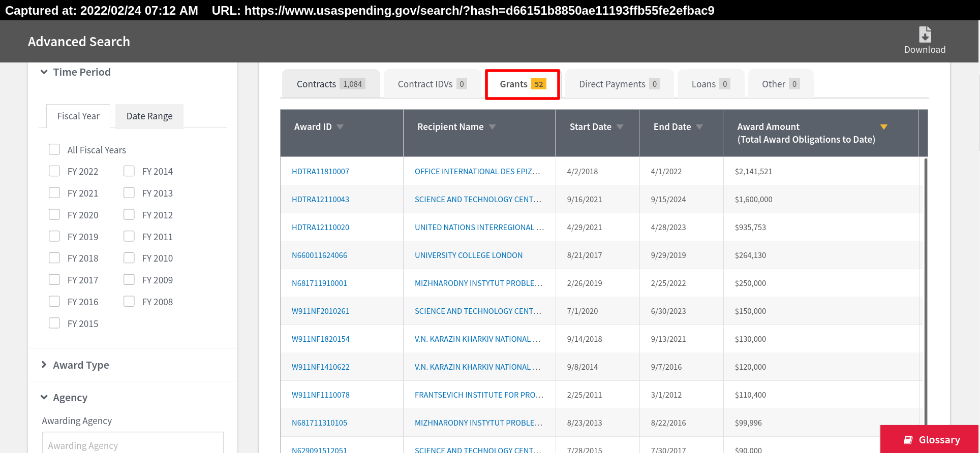Open recipient Frantsevich Institute for Pro...

479,395
